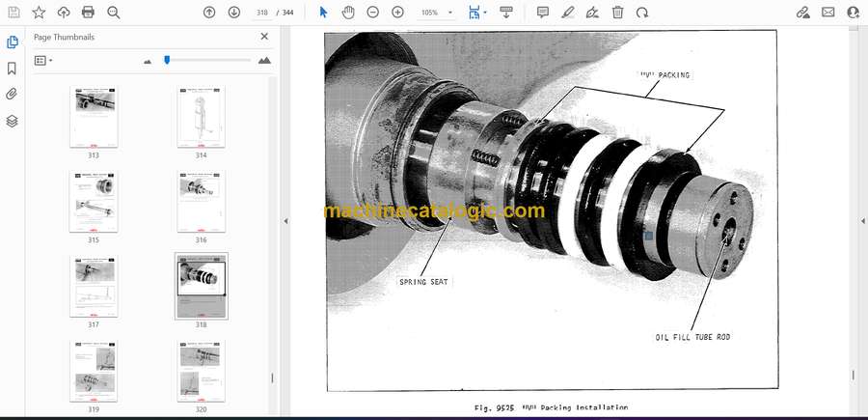Send the file by email icon
This screenshot has width=868, height=420.
tap(828, 13)
